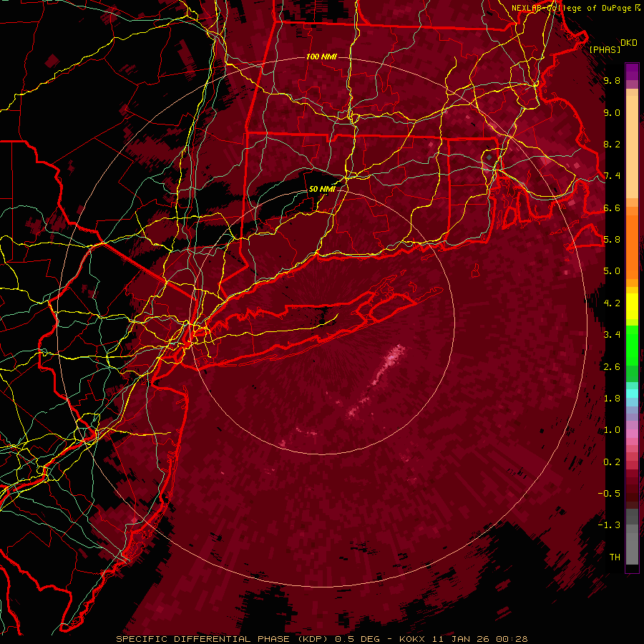Click the TH label on the color scale
644x644 pixels.
[x=615, y=557]
